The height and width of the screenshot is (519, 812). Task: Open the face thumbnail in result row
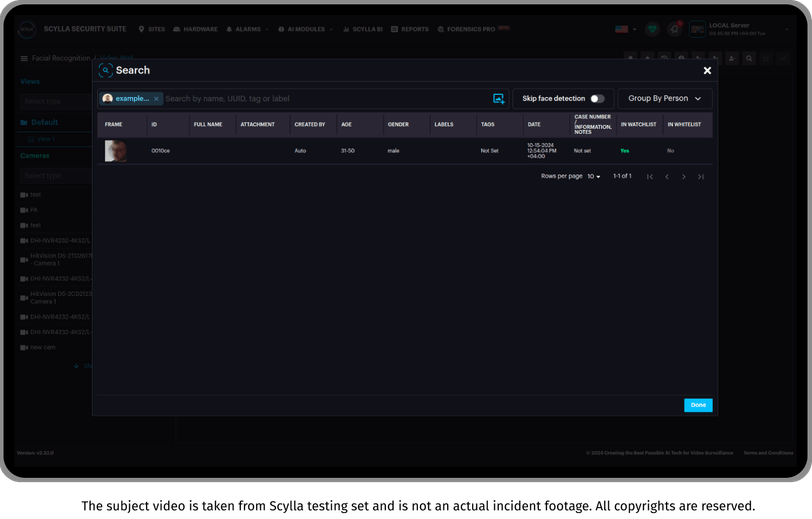(x=115, y=151)
